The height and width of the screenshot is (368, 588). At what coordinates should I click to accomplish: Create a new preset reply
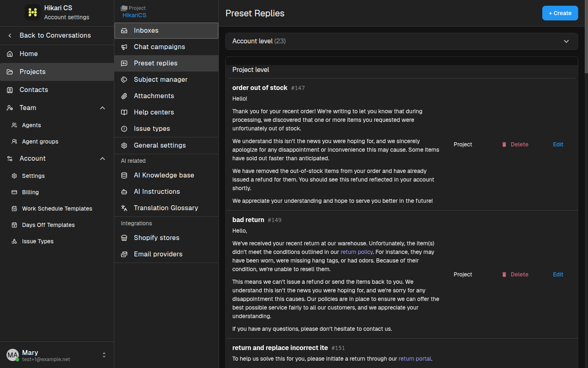[560, 13]
